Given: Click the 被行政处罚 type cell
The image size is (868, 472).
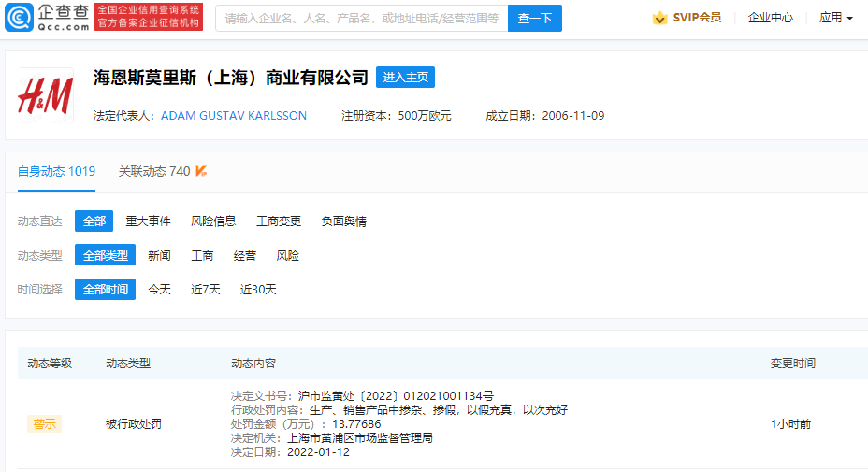Looking at the screenshot, I should coord(134,424).
